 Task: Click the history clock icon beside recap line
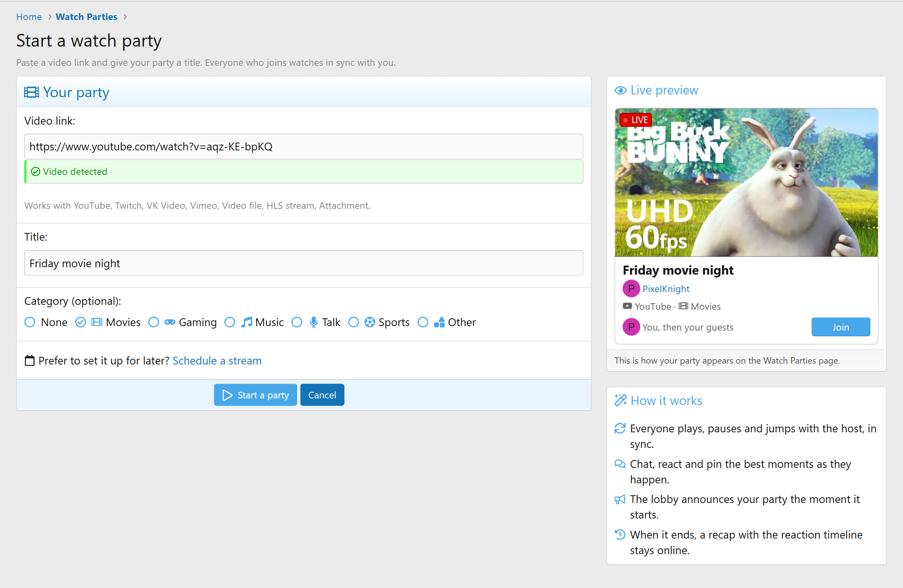(x=620, y=534)
